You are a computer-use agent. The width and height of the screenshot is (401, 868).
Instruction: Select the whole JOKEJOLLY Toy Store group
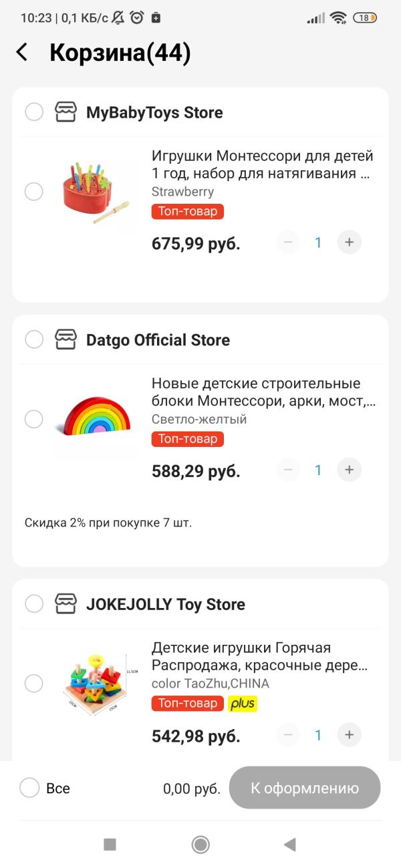point(34,604)
